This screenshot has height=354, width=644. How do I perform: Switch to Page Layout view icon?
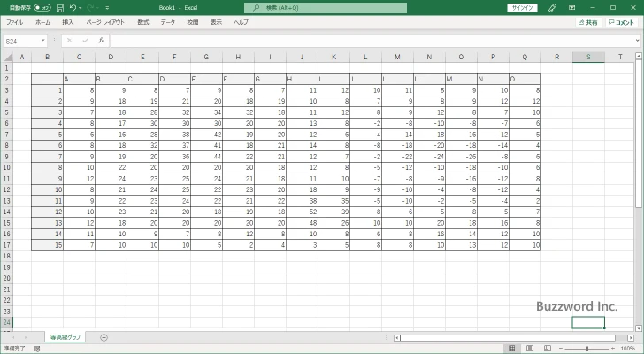click(530, 349)
